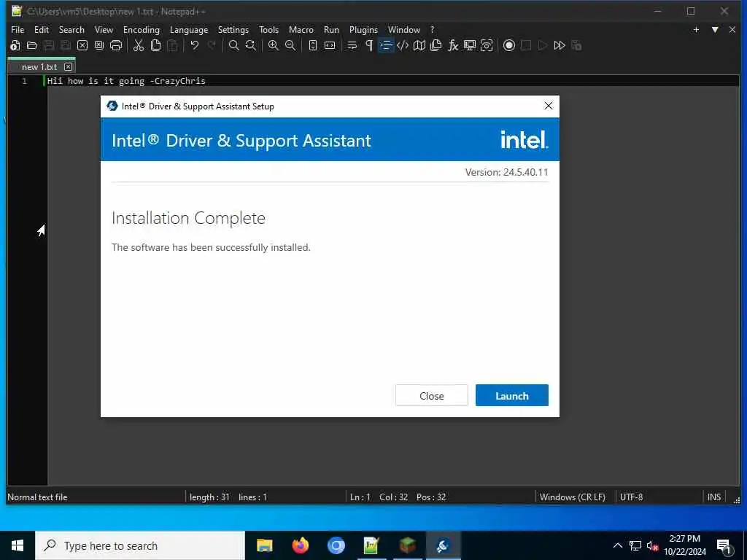Click the Notepad++ taskbar icon
Image resolution: width=747 pixels, height=560 pixels.
point(371,545)
